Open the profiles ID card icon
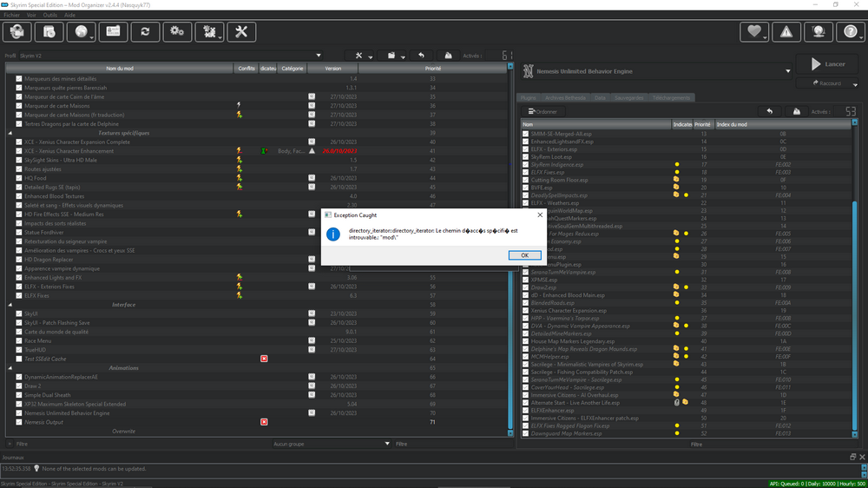 click(113, 32)
